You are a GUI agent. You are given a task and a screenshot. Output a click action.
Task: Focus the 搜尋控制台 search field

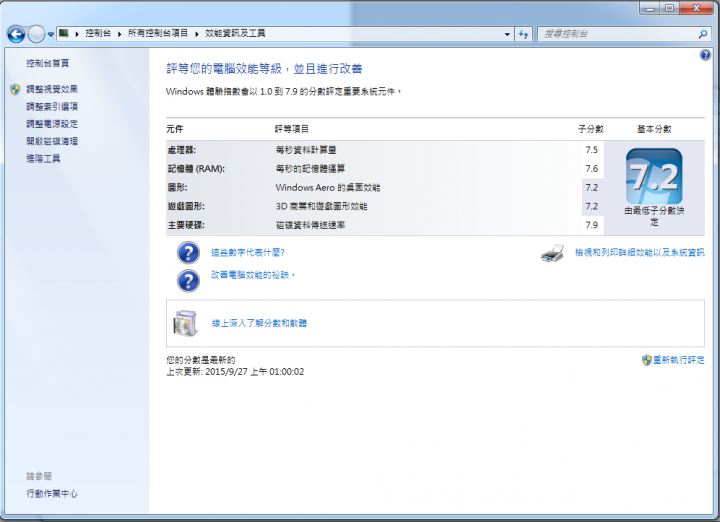point(618,34)
